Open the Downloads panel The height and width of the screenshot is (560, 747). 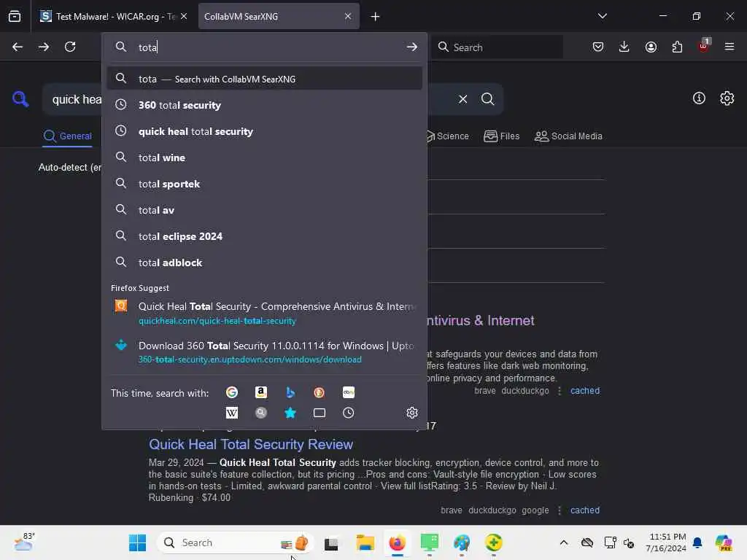[624, 47]
